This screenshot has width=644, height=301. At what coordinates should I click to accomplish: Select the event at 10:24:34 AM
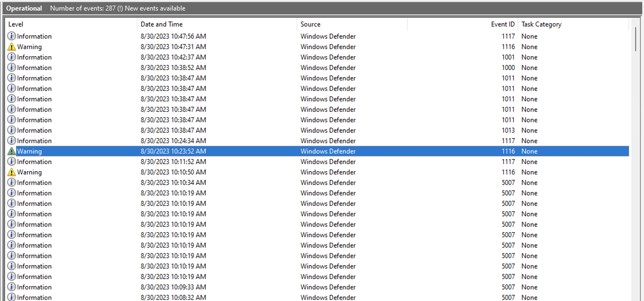173,141
